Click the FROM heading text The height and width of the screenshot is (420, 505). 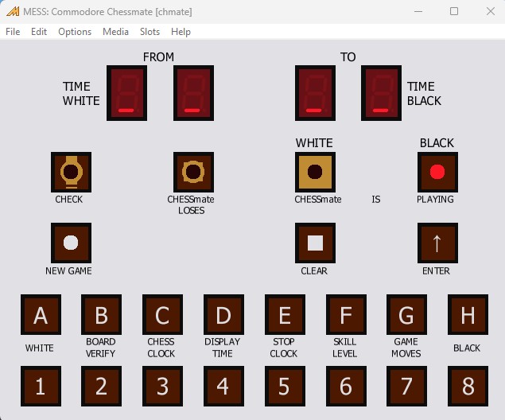(158, 57)
